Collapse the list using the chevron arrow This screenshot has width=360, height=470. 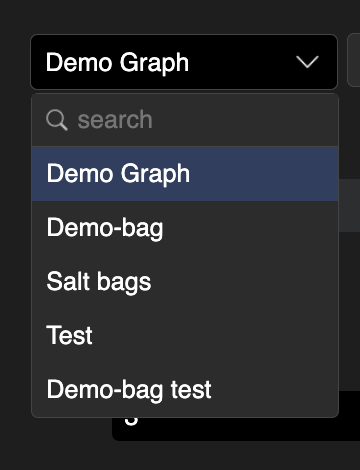click(307, 62)
